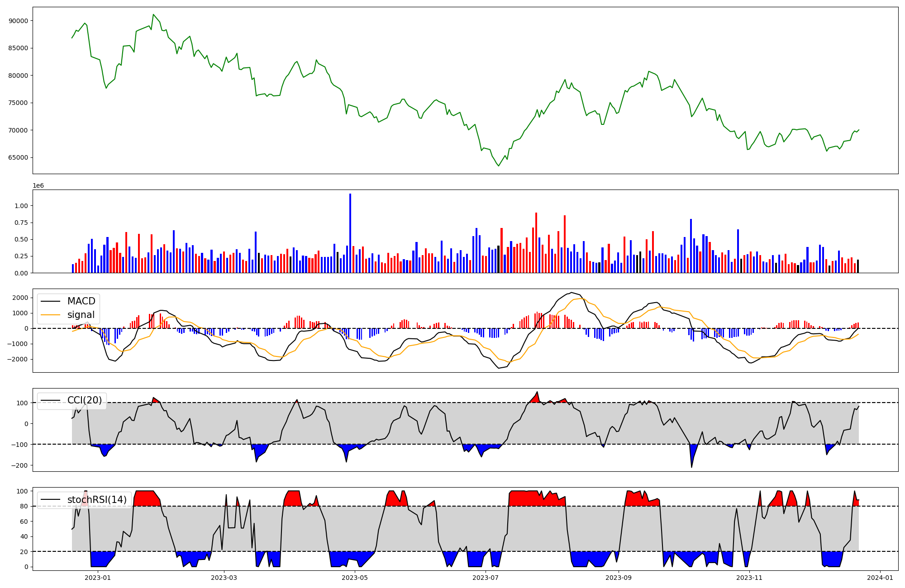
Task: Click the 1e6 volume scale label
Action: coord(38,186)
